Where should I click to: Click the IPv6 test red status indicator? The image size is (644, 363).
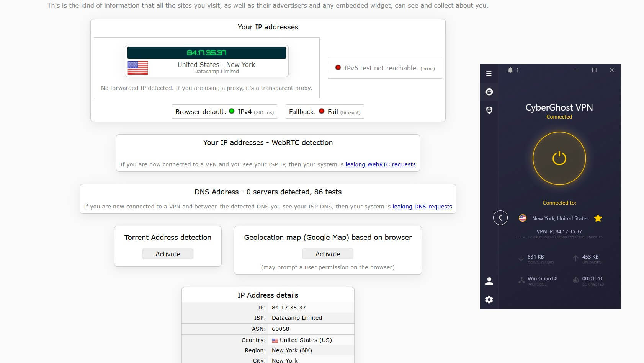(338, 68)
